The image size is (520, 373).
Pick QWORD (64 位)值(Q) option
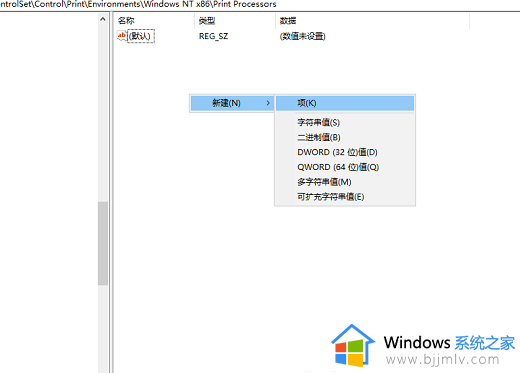(x=345, y=167)
